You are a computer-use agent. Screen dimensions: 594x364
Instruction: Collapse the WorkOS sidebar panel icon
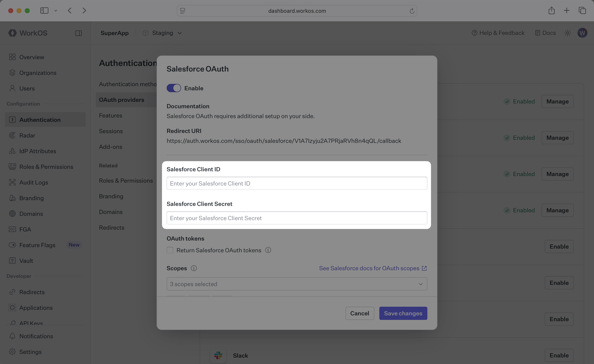click(79, 33)
